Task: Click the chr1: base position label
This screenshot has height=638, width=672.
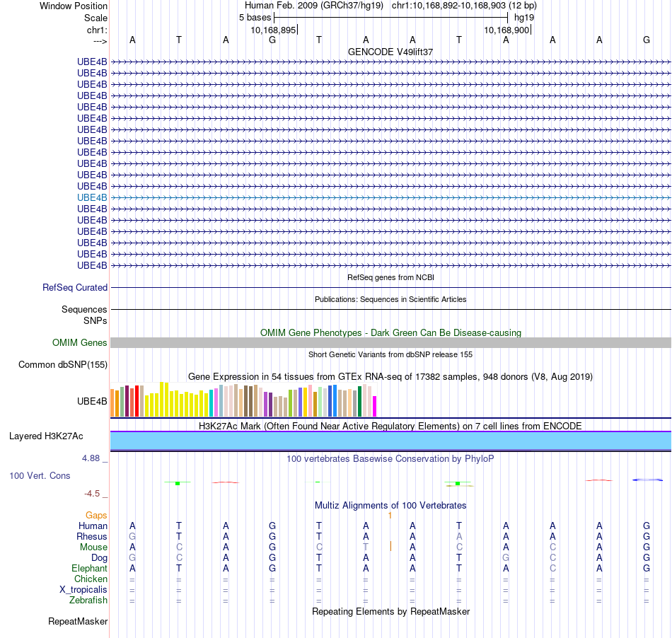Action: (x=97, y=30)
